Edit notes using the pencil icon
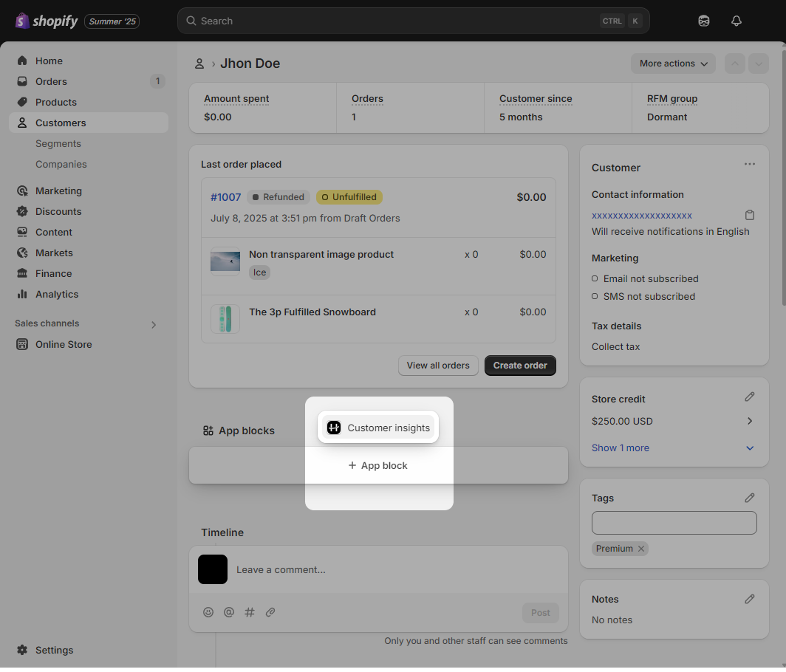The width and height of the screenshot is (786, 672). pos(750,599)
